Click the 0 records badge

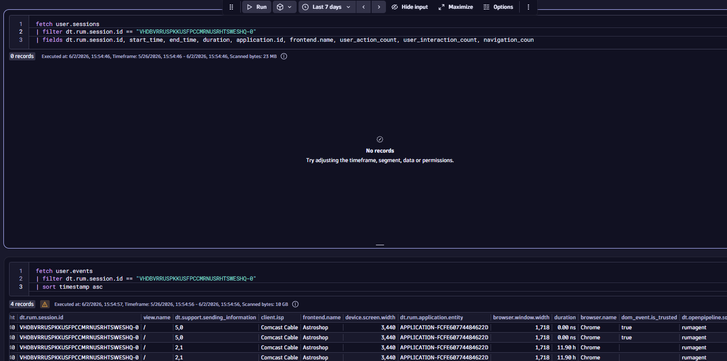point(22,57)
